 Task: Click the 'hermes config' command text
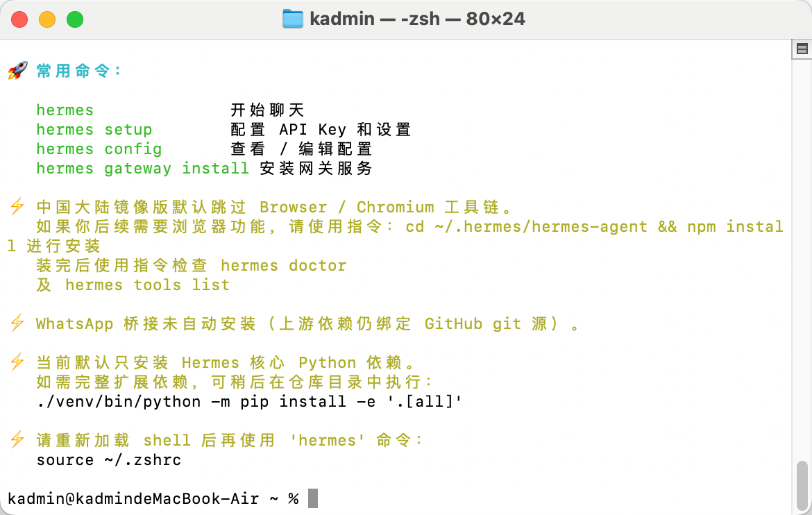[x=99, y=149]
